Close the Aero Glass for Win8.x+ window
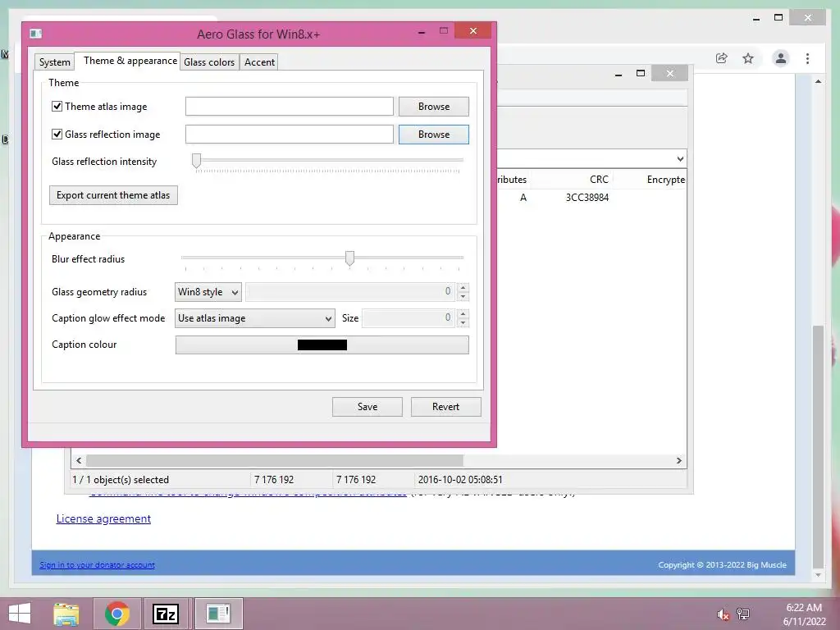The height and width of the screenshot is (630, 840). tap(473, 30)
